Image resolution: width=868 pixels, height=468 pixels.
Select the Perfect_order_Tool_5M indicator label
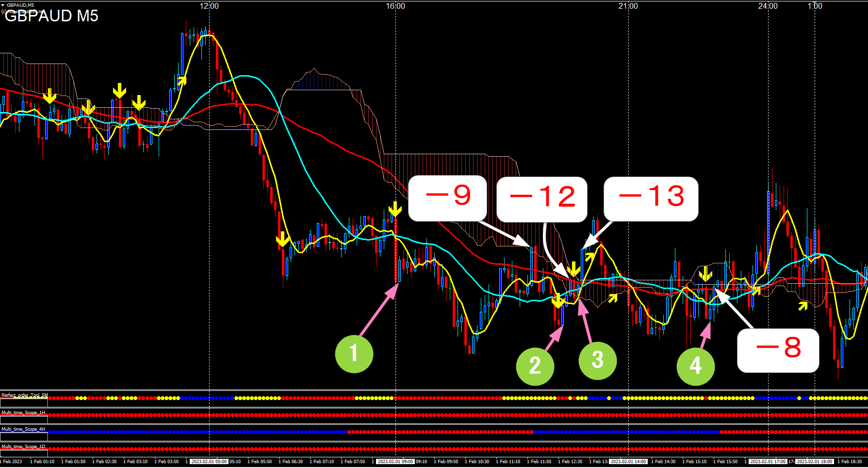[25, 395]
